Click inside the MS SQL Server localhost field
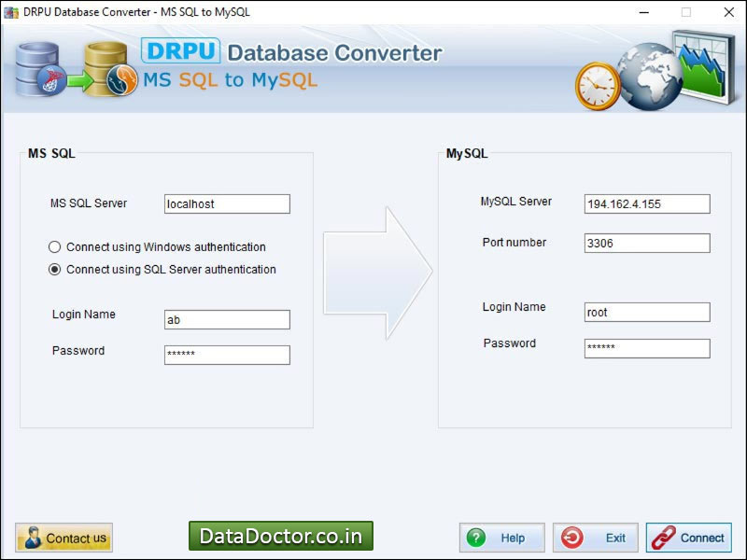Image resolution: width=747 pixels, height=560 pixels. (227, 203)
